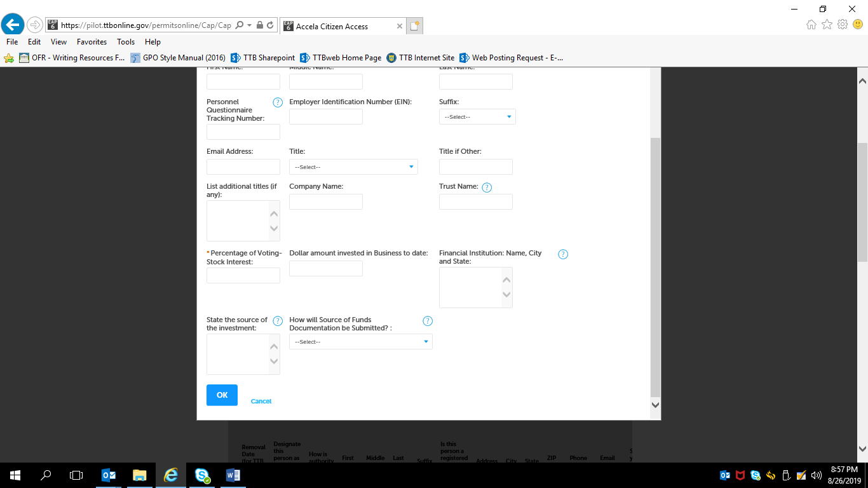Click the Safely Remove Hardware USB tray icon
Viewport: 868px width, 488px height.
click(786, 475)
